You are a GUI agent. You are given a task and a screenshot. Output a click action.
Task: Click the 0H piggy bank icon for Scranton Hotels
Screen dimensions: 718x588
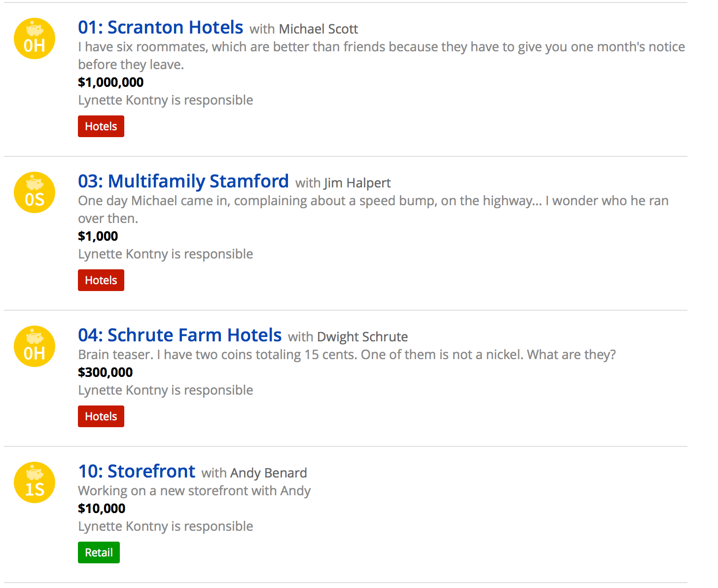click(x=35, y=38)
